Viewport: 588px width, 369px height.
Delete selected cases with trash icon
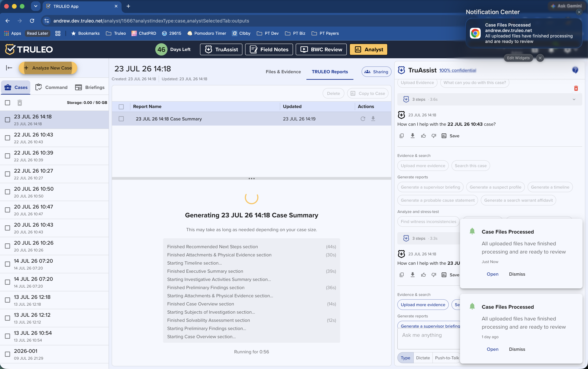pos(20,103)
